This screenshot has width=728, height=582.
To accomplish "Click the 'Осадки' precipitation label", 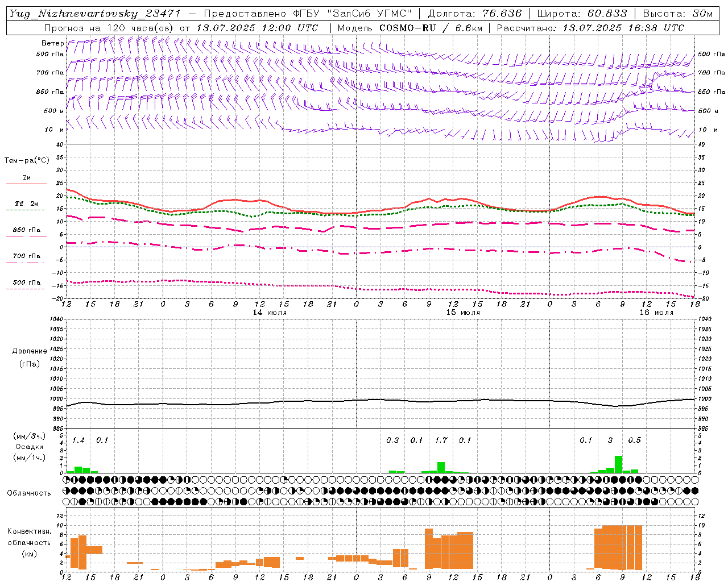I will pos(29,447).
